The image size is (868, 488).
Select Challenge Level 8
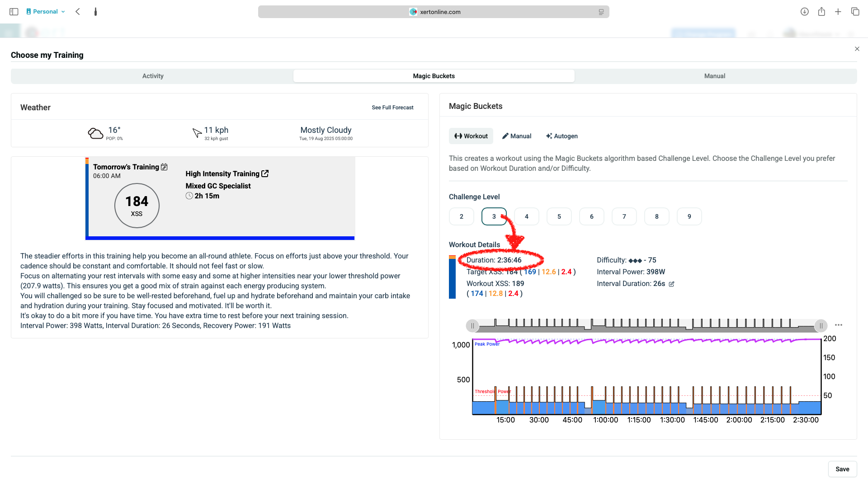(x=656, y=216)
